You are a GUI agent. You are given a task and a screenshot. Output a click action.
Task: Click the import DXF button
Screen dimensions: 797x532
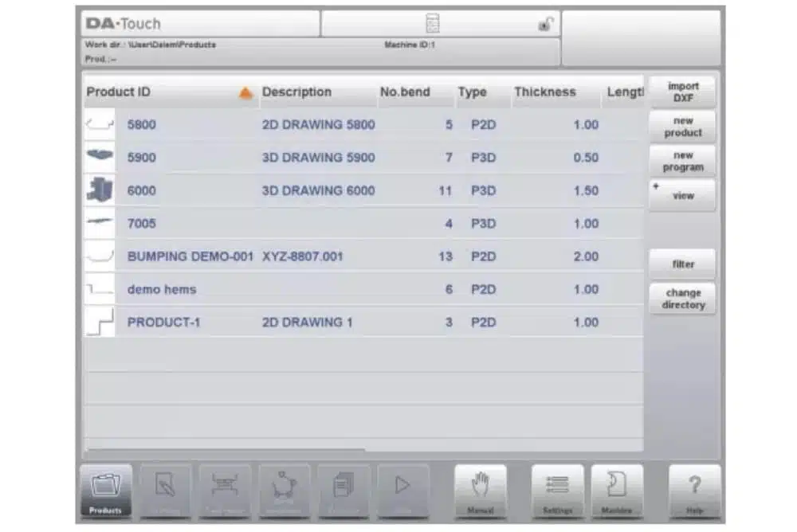[683, 92]
